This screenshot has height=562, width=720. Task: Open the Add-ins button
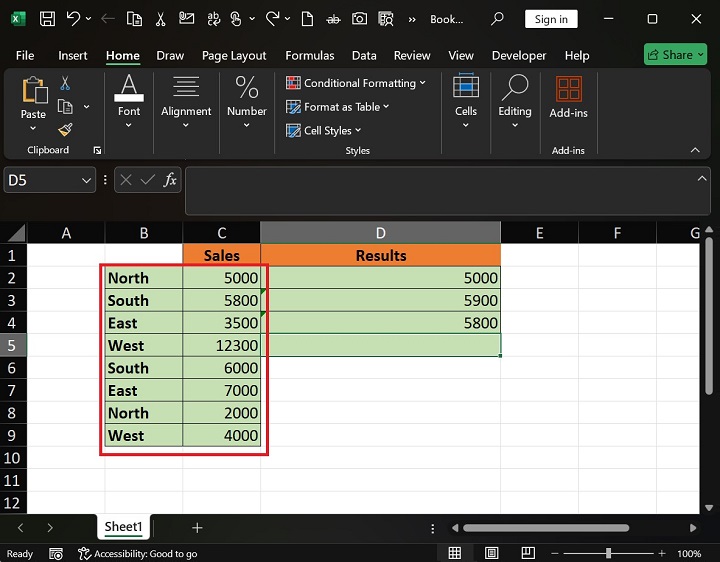(568, 100)
